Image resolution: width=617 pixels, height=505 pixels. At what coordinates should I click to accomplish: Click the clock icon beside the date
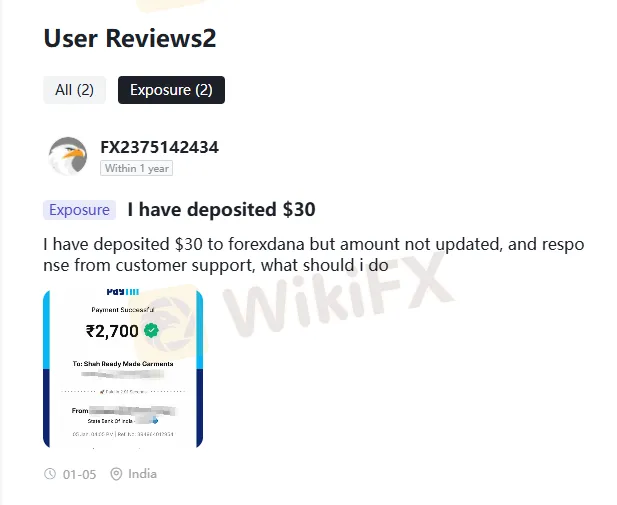pyautogui.click(x=50, y=474)
